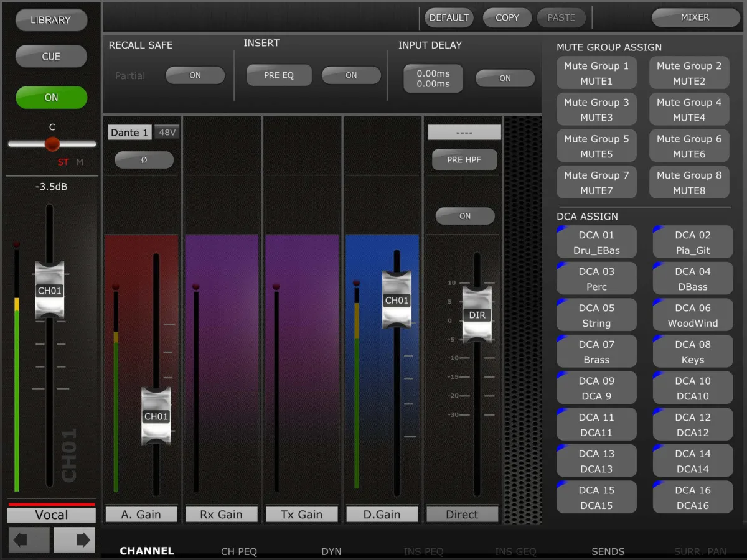
Task: Assign channel to Mute Group 7
Action: (596, 183)
